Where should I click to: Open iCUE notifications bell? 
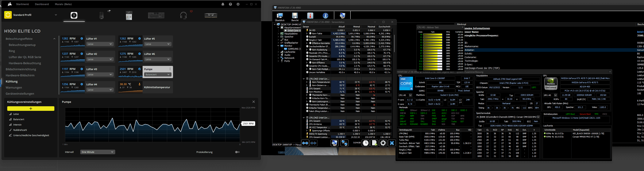pyautogui.click(x=223, y=4)
